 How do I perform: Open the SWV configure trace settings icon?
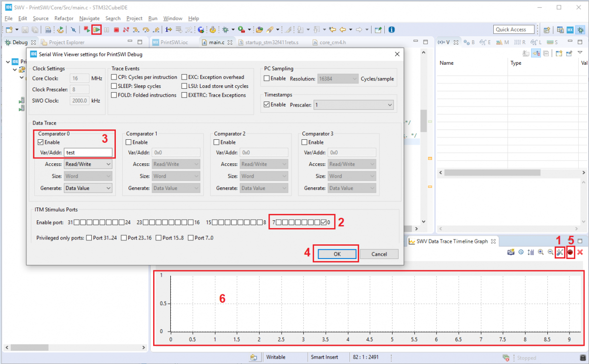[x=559, y=252]
